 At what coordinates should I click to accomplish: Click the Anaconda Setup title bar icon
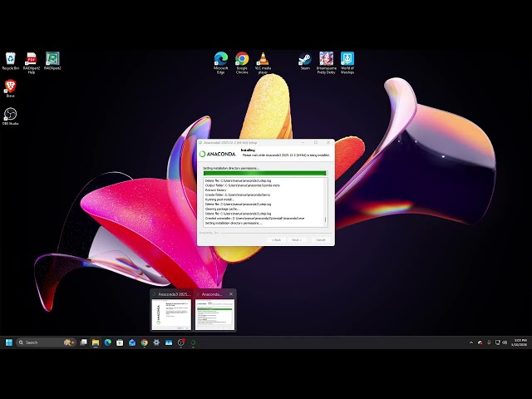(200, 142)
